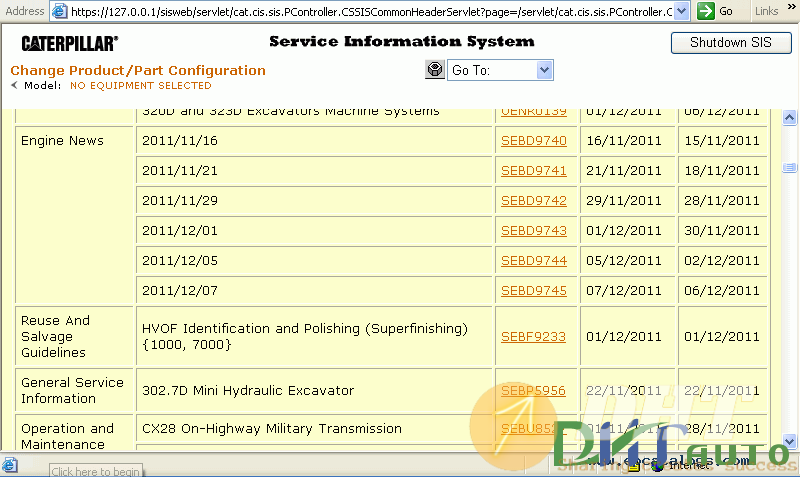Open Change Product/Part Configuration
This screenshot has width=800, height=477.
click(138, 71)
